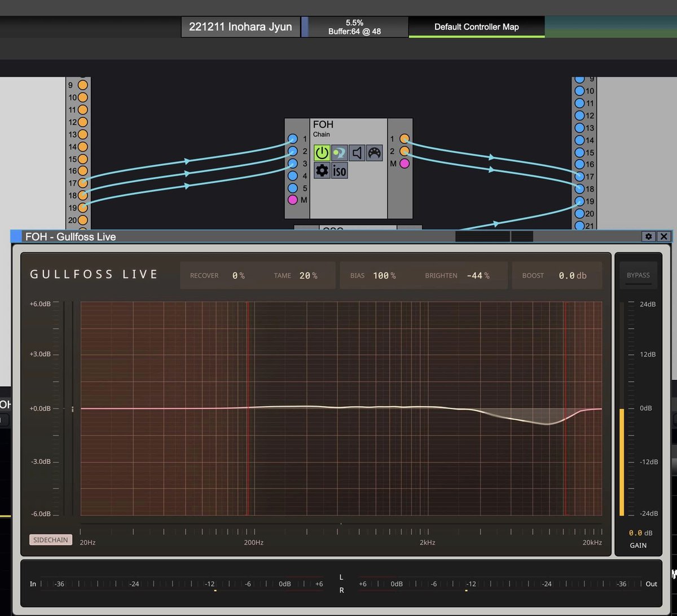Click the FOH input pin 5
The height and width of the screenshot is (616, 677).
tap(292, 188)
